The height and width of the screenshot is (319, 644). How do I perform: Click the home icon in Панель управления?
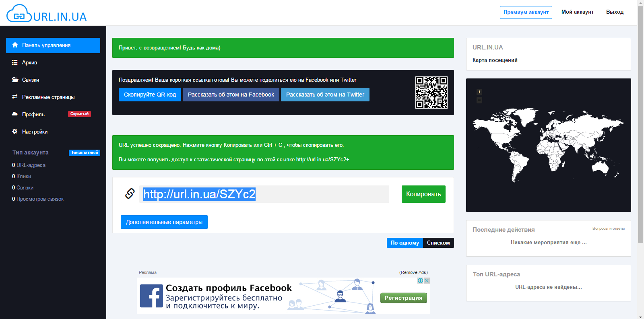point(15,45)
